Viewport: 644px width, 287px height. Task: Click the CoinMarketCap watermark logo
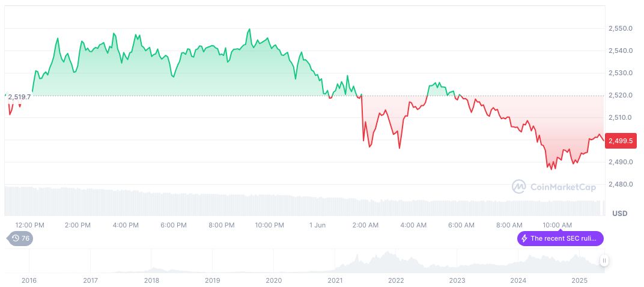click(553, 187)
